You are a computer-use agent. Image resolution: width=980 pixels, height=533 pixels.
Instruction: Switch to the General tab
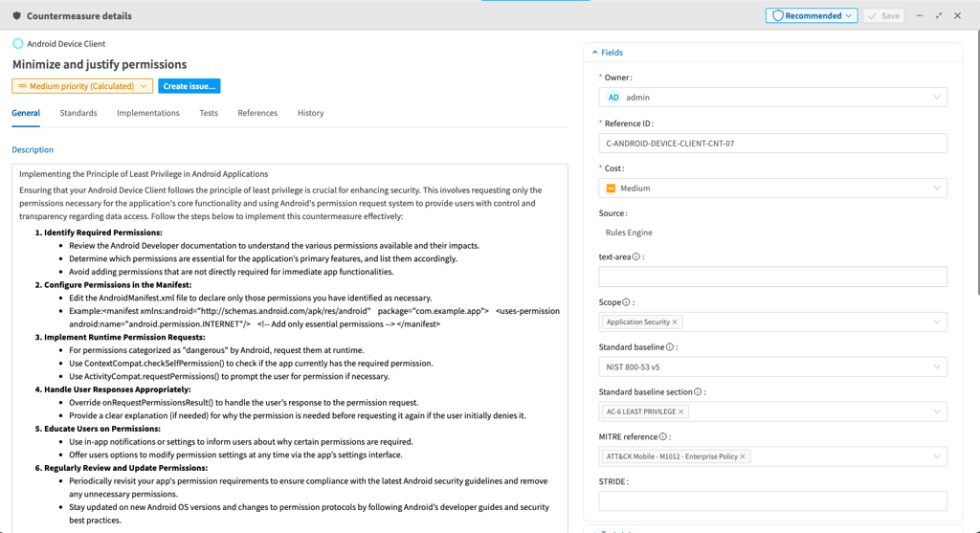click(26, 113)
